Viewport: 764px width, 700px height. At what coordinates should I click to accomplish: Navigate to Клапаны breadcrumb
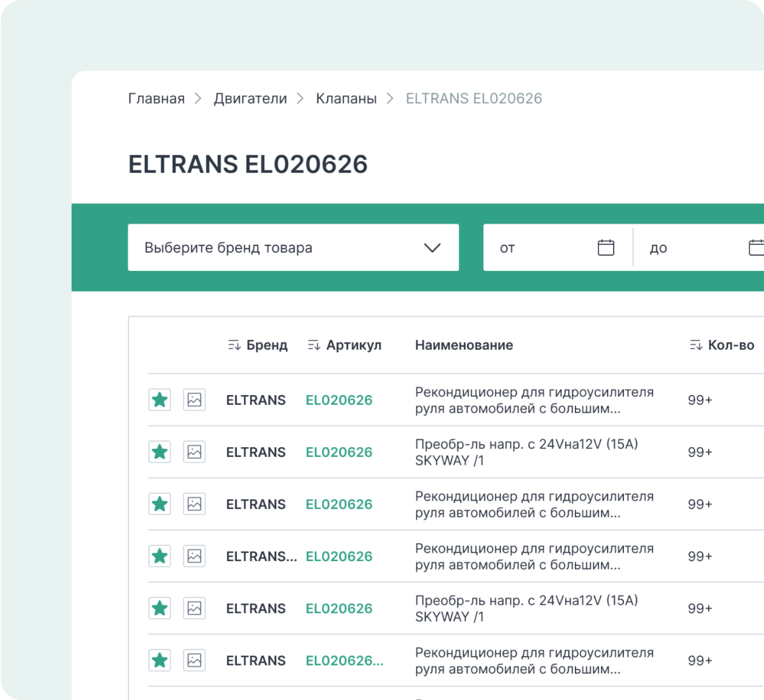tap(346, 99)
